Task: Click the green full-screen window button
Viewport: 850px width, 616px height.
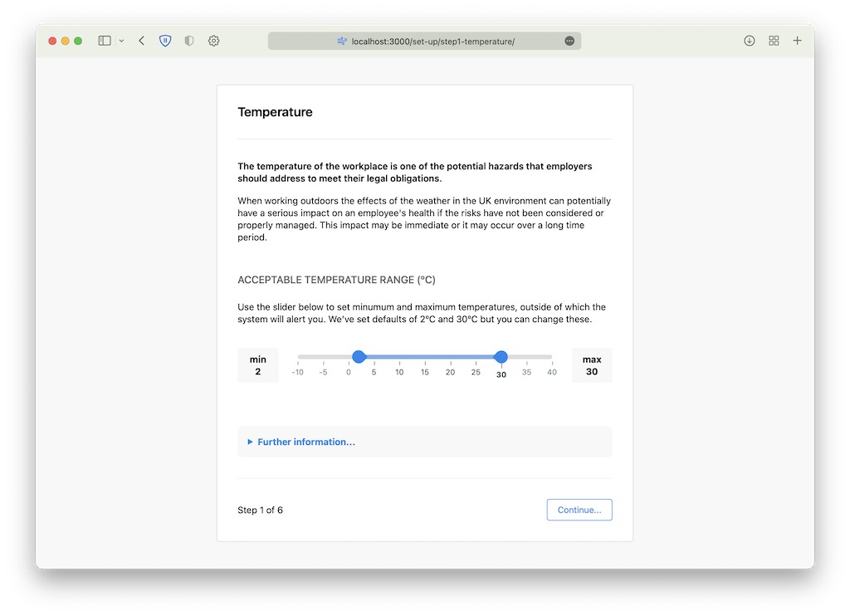Action: click(78, 41)
